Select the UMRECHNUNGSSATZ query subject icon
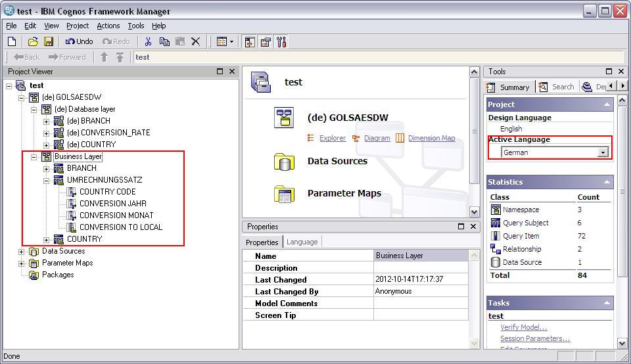This screenshot has height=364, width=631. (58, 180)
